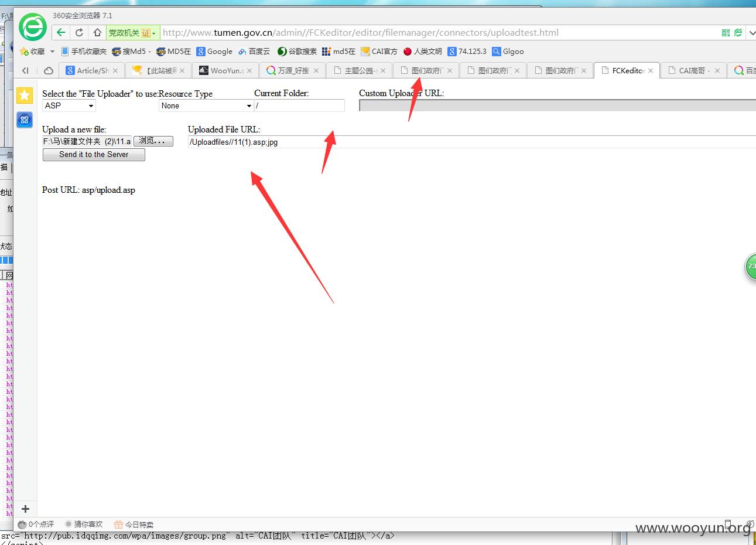Close the WooYun.c tab
The height and width of the screenshot is (545, 756).
[249, 70]
